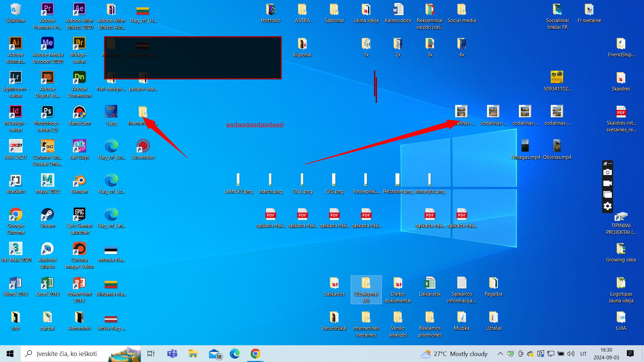The height and width of the screenshot is (362, 644).
Task: Open notification center icon
Action: (630, 354)
